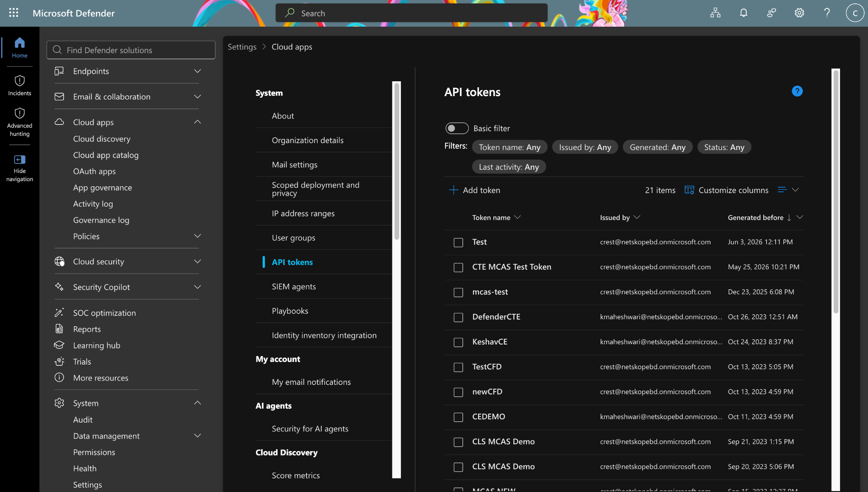Open the Status: Any filter
868x492 pixels.
pos(724,147)
